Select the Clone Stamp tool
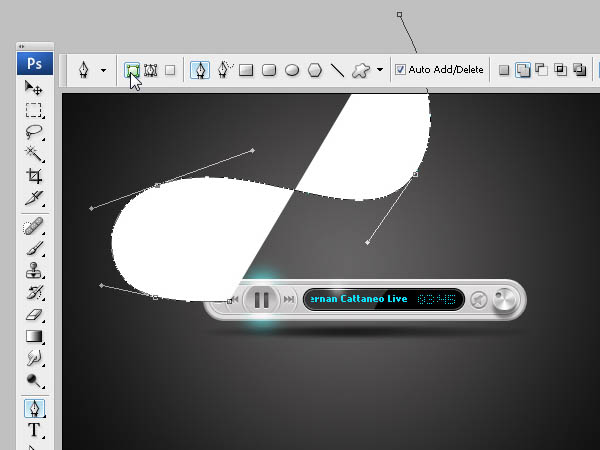Screen dimensions: 600x450 coord(34,271)
